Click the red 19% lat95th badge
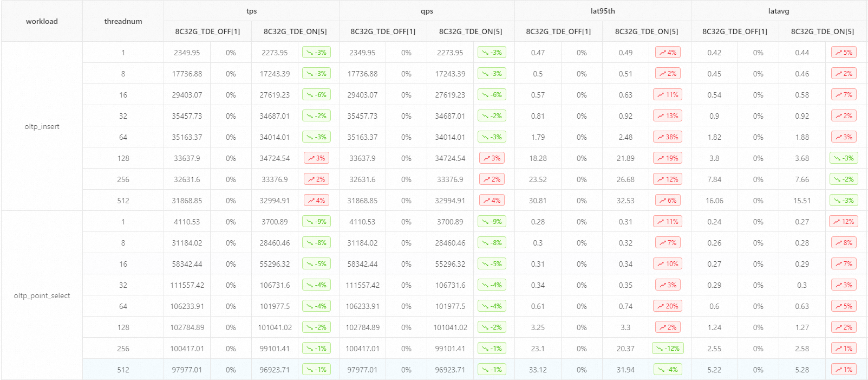The height and width of the screenshot is (380, 868). [668, 158]
